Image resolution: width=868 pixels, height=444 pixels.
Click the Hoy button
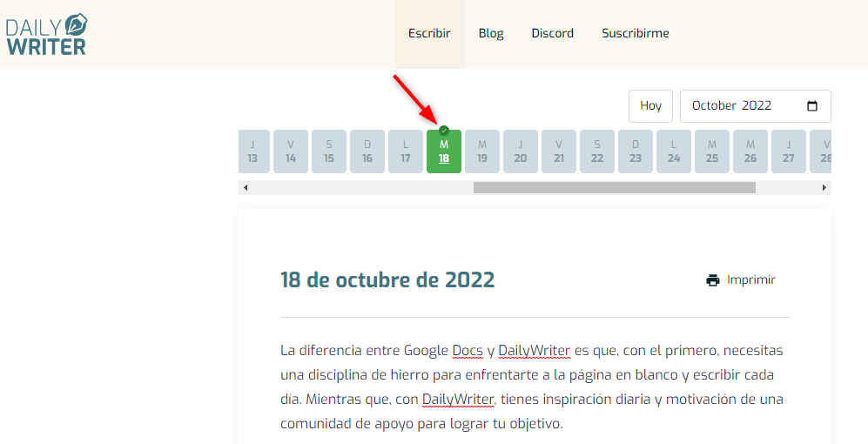(650, 105)
